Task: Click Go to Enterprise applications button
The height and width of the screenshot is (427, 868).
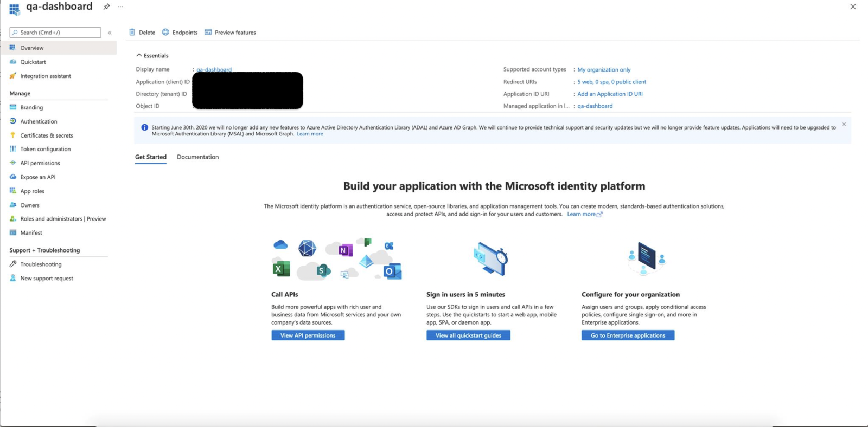Action: [628, 335]
